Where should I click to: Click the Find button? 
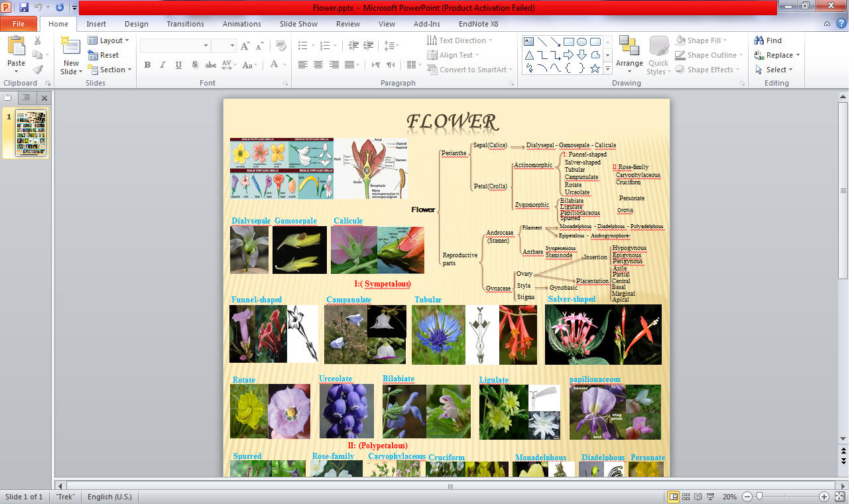(x=768, y=40)
